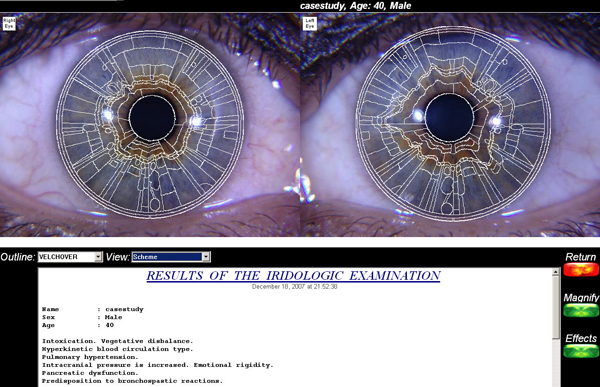Click the 'View:' label
The width and height of the screenshot is (600, 387).
pyautogui.click(x=118, y=257)
